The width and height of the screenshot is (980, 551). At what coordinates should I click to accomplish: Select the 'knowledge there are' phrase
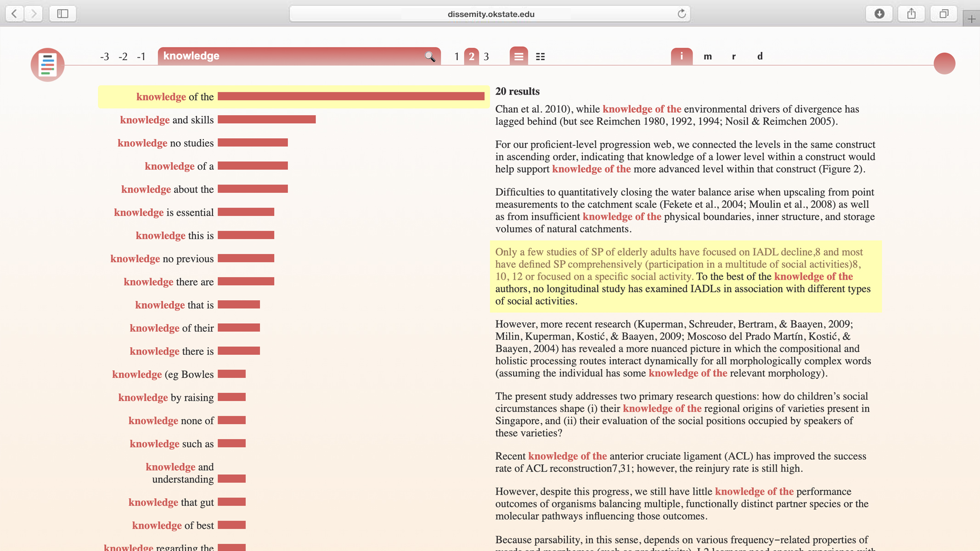tap(169, 282)
